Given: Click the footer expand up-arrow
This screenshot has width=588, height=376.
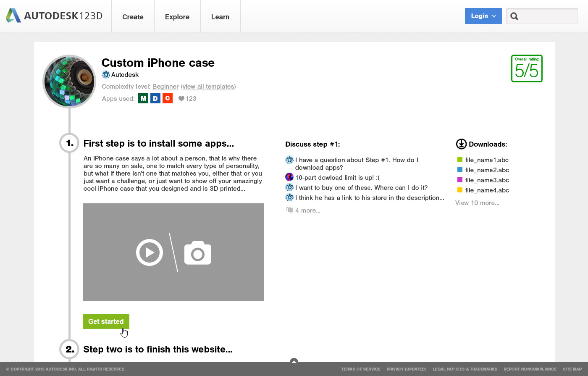Looking at the screenshot, I should point(294,361).
